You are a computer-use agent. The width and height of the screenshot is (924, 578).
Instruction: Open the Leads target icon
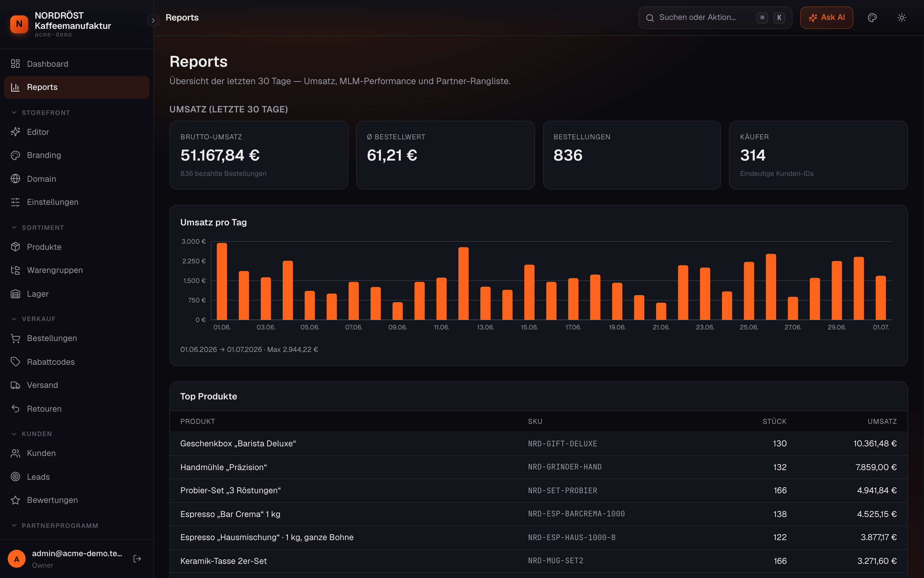[x=15, y=477]
